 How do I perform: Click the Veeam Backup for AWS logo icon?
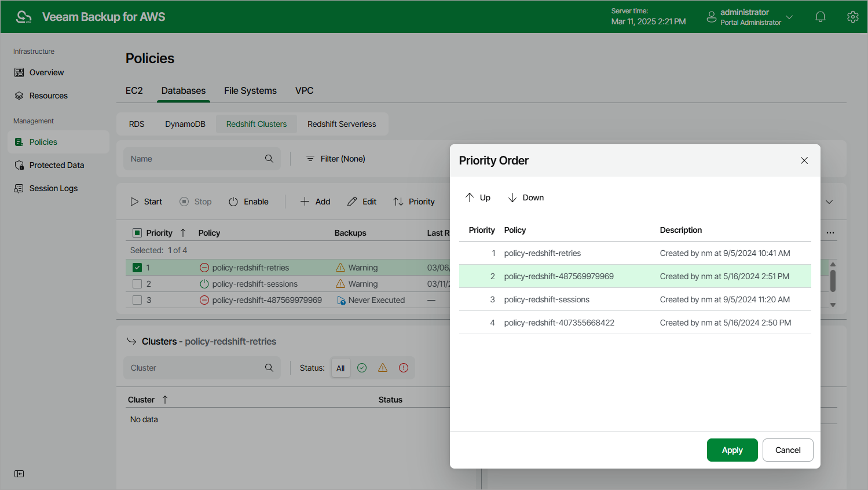click(24, 17)
